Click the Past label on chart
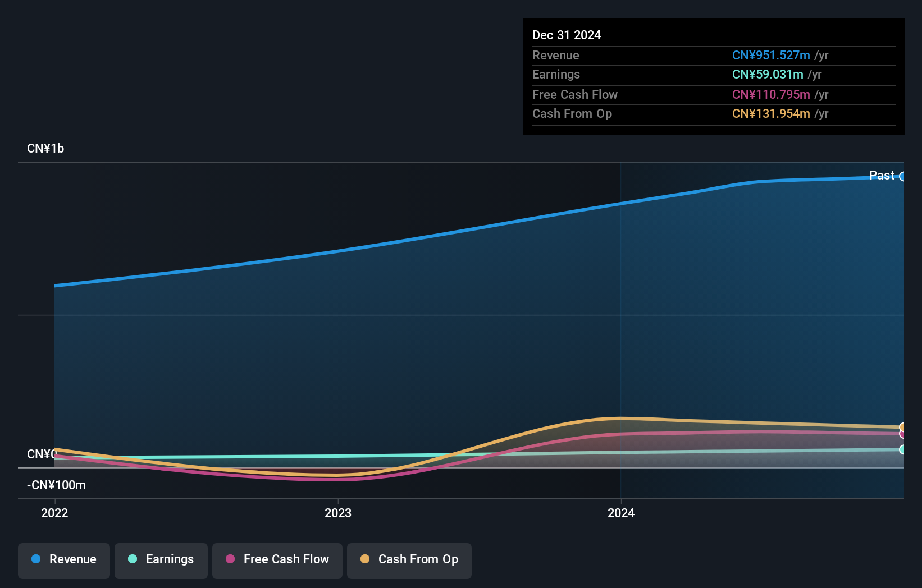 click(x=882, y=176)
